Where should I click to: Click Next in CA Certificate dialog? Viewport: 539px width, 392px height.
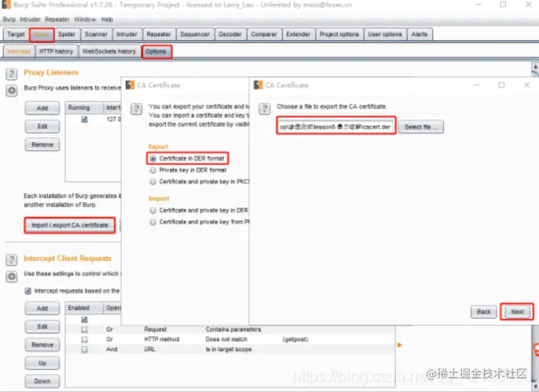pos(517,312)
